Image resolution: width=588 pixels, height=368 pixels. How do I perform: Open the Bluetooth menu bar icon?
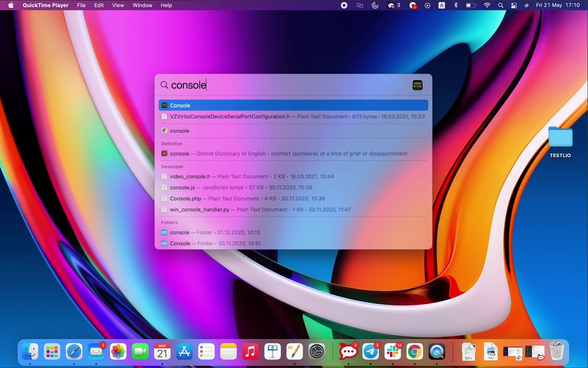(456, 5)
